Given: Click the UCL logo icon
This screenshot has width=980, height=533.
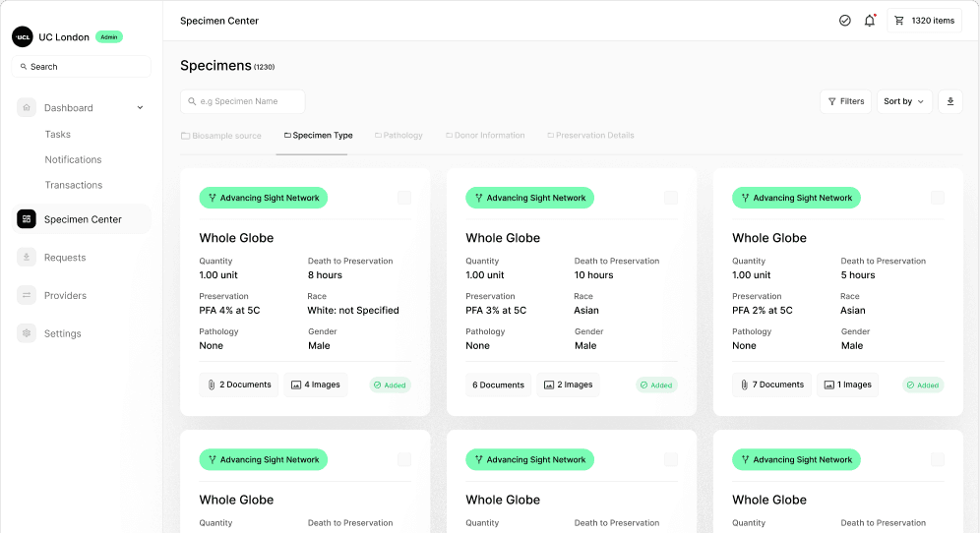Looking at the screenshot, I should (23, 37).
